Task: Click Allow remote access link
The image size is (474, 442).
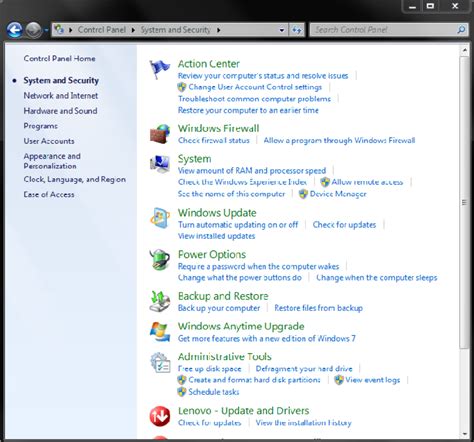Action: [x=367, y=182]
